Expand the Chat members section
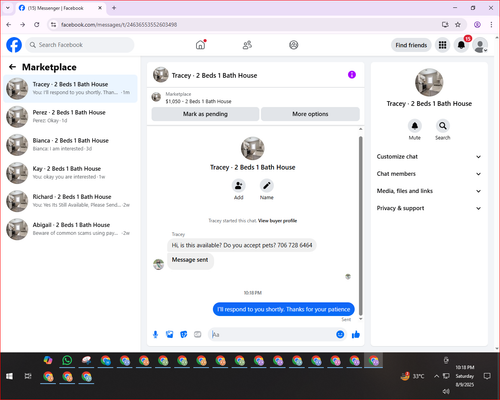500x400 pixels. pyautogui.click(x=429, y=174)
